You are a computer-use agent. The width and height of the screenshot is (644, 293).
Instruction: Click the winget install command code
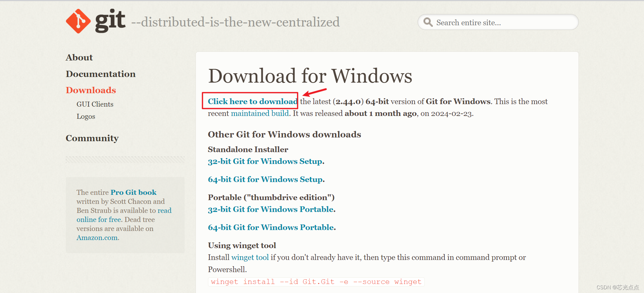coord(316,282)
